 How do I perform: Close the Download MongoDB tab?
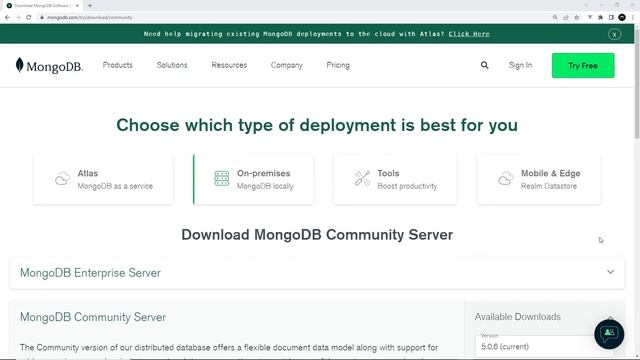click(x=77, y=6)
